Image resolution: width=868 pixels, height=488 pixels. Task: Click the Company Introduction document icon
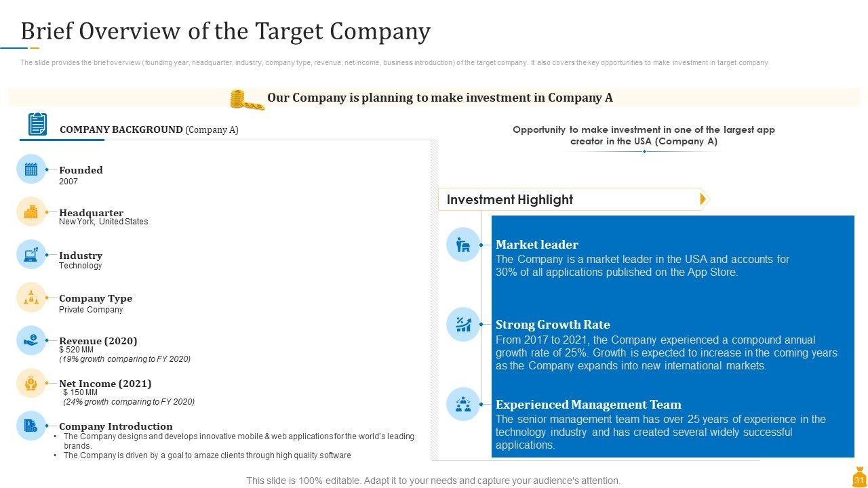(x=31, y=426)
